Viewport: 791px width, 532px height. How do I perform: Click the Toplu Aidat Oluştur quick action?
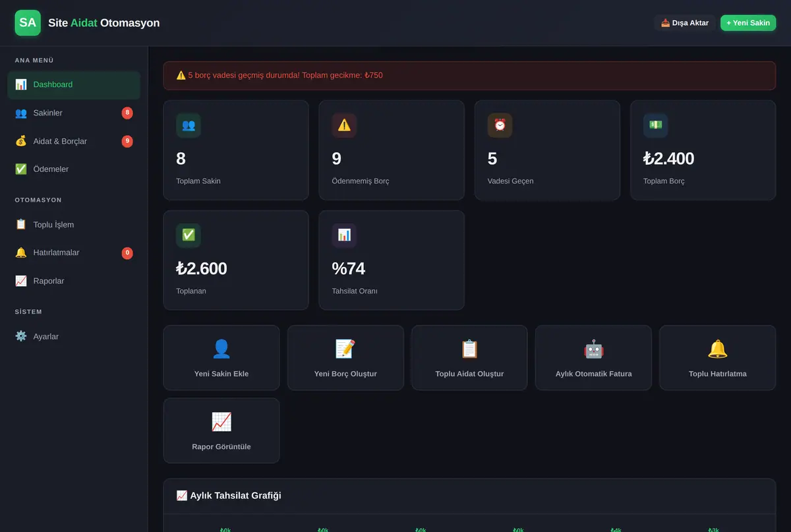tap(469, 358)
